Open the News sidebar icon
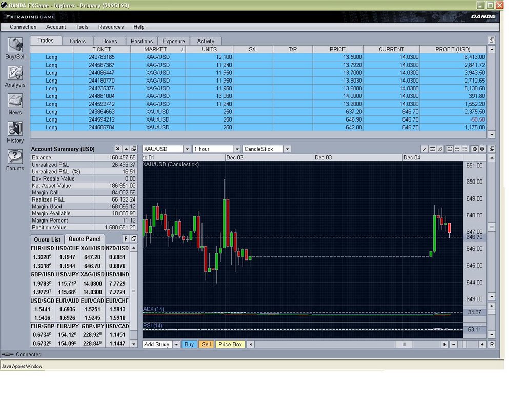 coord(15,105)
